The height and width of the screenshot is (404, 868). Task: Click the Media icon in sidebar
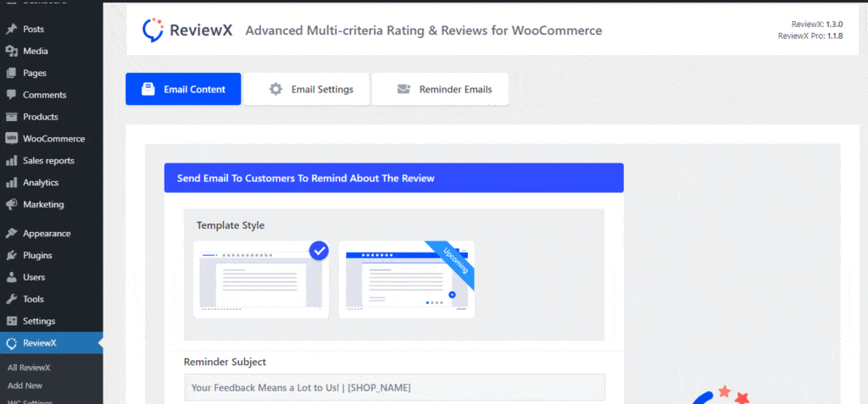[11, 51]
